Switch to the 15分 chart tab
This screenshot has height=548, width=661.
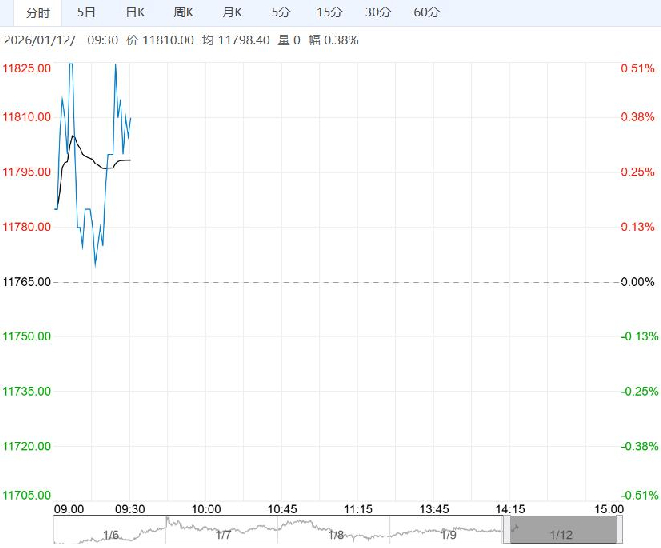click(x=328, y=13)
